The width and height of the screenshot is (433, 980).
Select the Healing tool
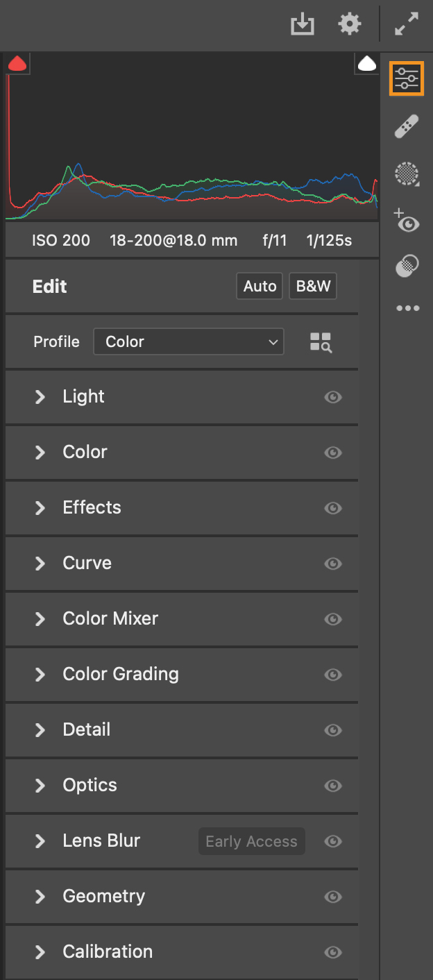click(407, 126)
